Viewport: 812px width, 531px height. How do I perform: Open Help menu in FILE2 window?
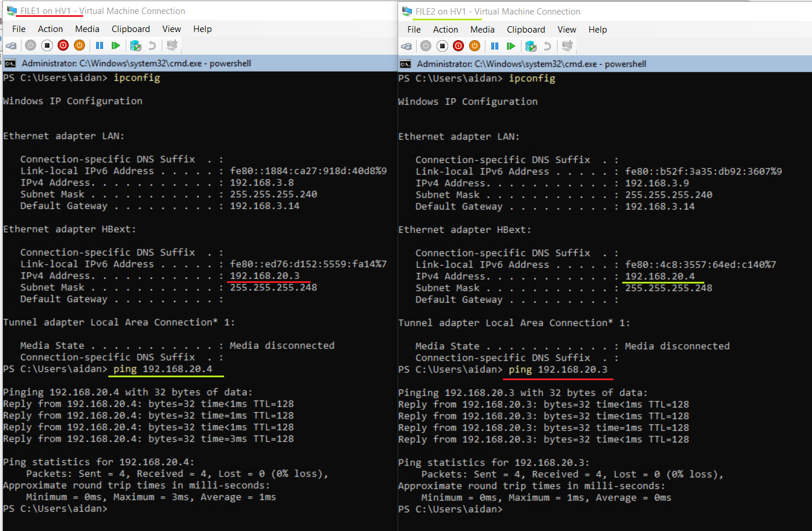pos(598,29)
